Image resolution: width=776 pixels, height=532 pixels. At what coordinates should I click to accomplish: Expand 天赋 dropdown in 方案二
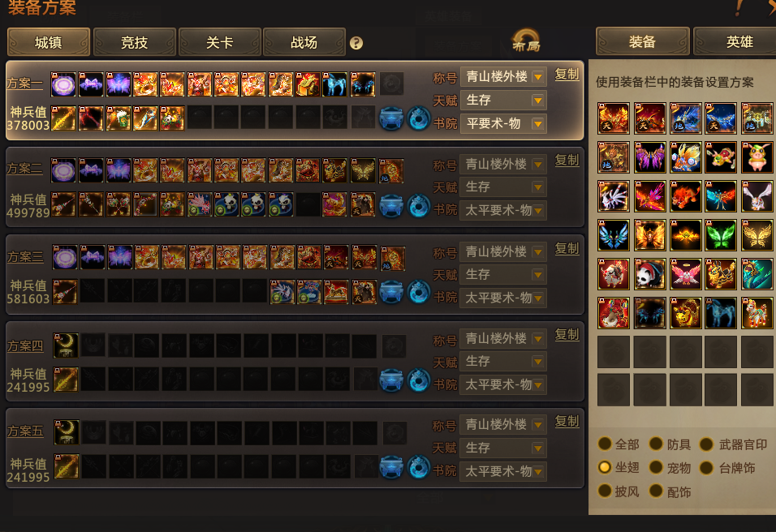[x=502, y=187]
